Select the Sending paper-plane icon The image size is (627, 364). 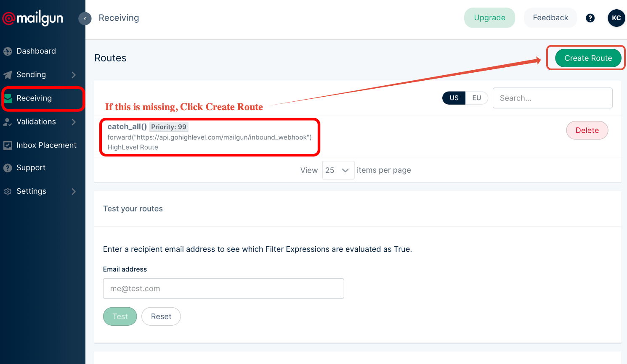pos(8,74)
